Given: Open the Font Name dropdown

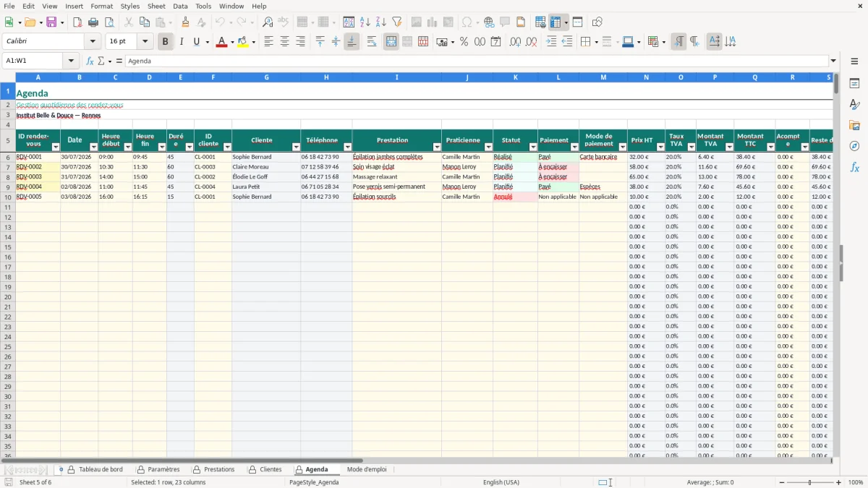Looking at the screenshot, I should pyautogui.click(x=93, y=42).
